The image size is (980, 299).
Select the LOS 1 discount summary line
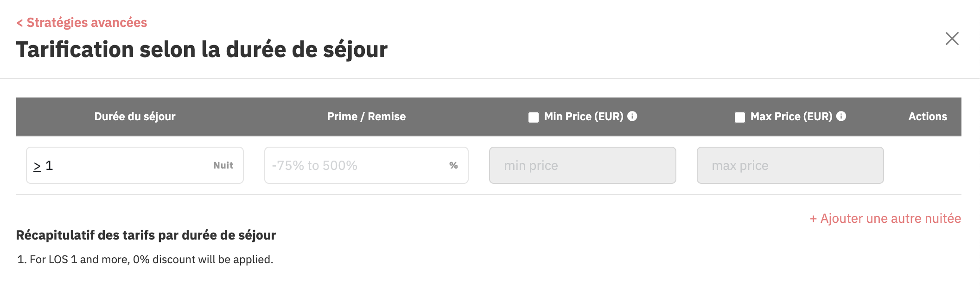(x=145, y=259)
